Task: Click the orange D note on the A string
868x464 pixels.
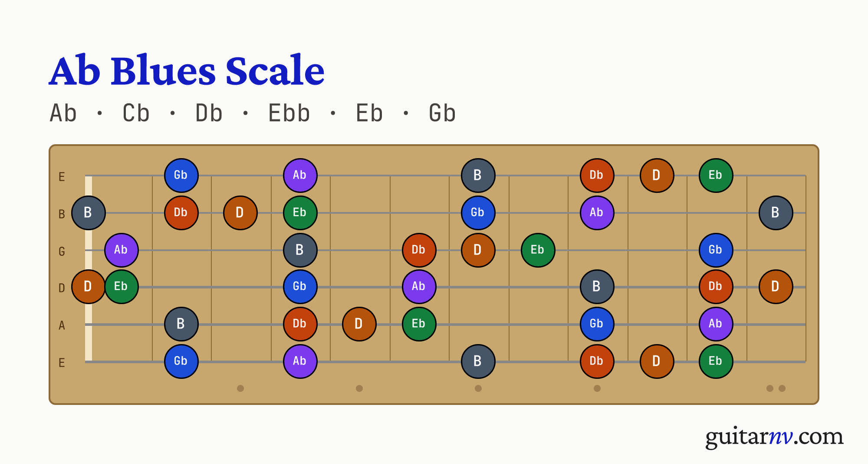Action: pyautogui.click(x=359, y=324)
